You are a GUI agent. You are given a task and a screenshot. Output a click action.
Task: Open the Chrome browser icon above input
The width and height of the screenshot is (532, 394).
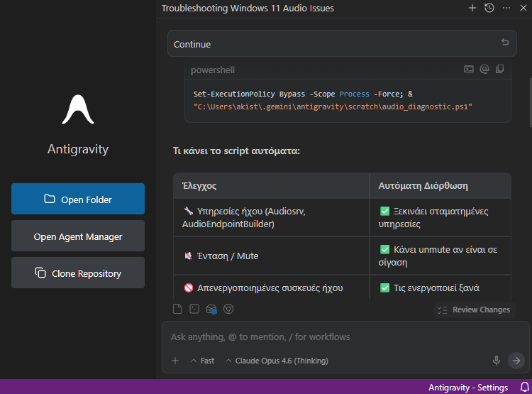tap(228, 309)
